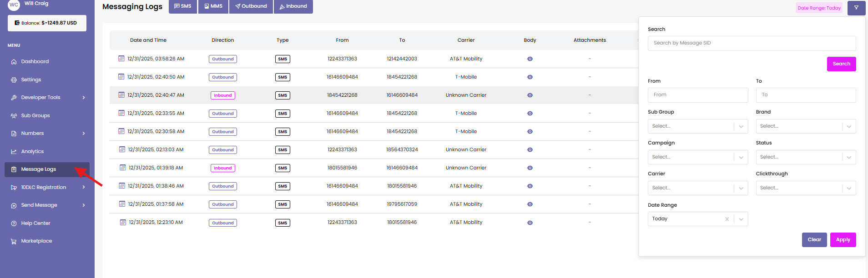This screenshot has height=278, width=868.
Task: Click the Sub Groups people icon
Action: coord(14,116)
